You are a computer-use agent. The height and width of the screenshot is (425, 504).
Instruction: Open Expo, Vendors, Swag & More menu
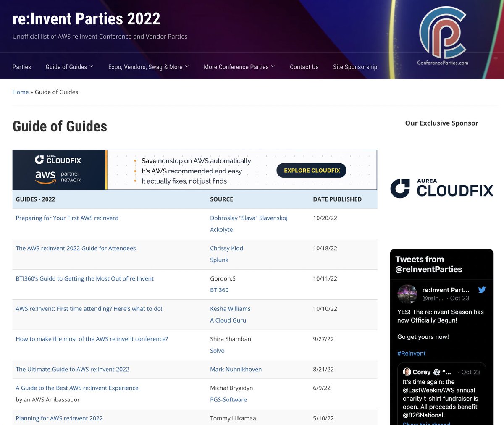pyautogui.click(x=145, y=67)
